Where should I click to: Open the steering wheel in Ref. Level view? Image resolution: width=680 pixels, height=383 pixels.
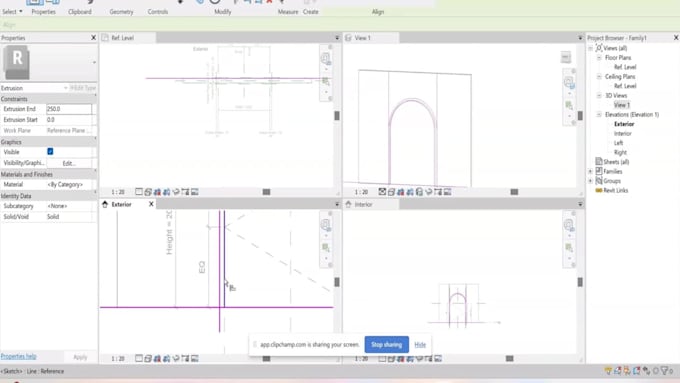click(x=325, y=58)
